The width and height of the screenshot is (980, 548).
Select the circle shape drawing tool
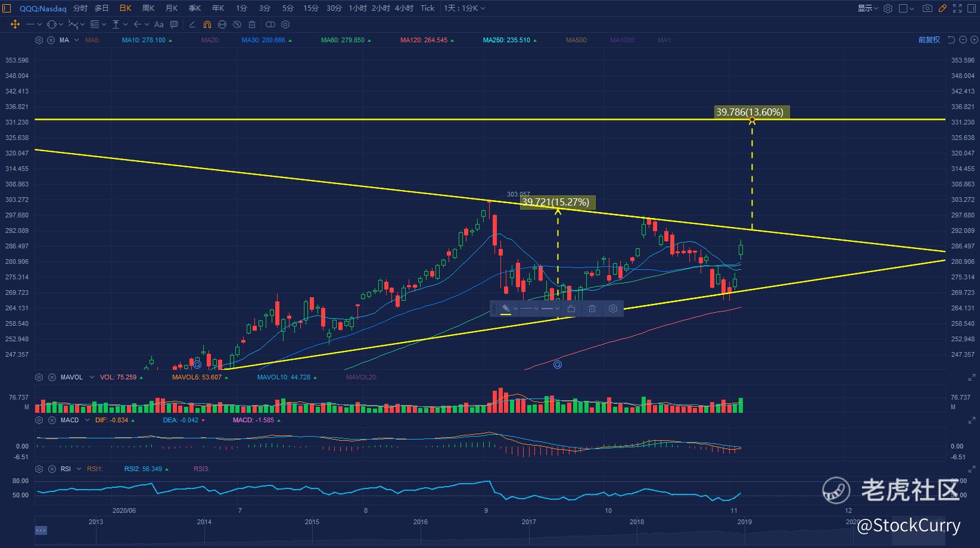(51, 24)
